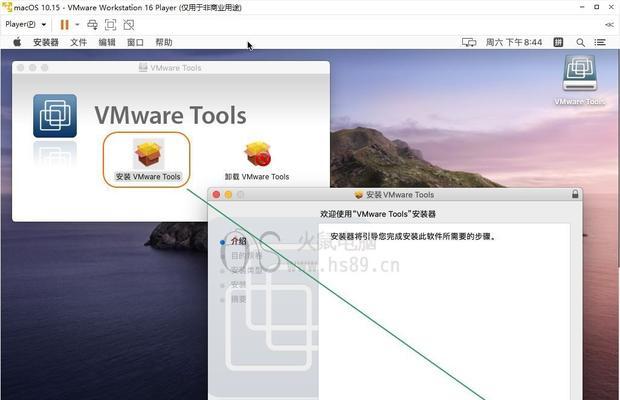Open the 安装器 menu
The height and width of the screenshot is (400, 620).
click(46, 42)
